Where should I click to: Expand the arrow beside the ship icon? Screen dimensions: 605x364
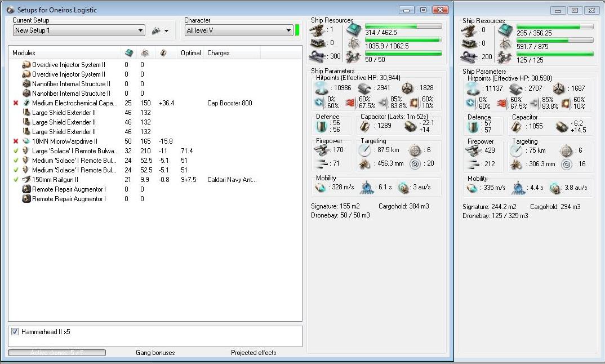[166, 31]
